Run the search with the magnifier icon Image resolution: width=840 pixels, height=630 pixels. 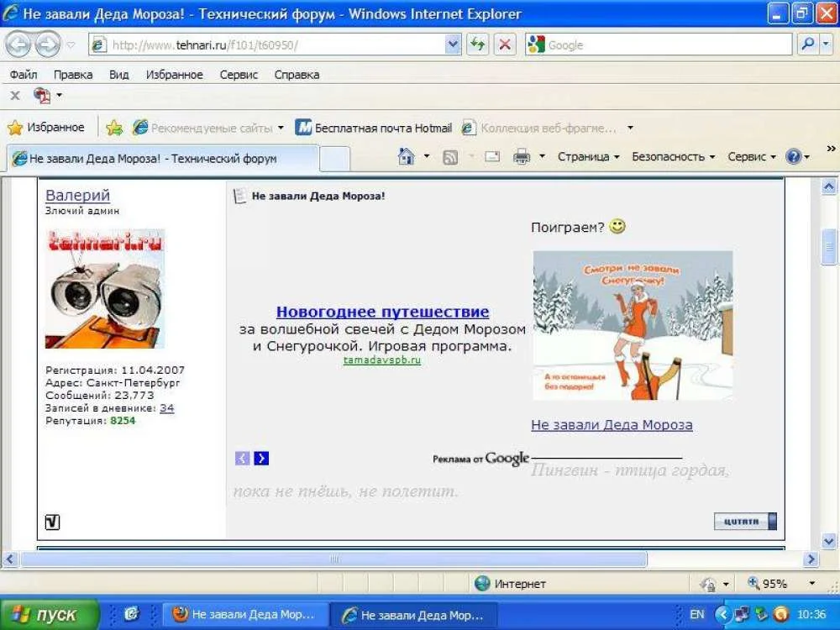pos(808,45)
